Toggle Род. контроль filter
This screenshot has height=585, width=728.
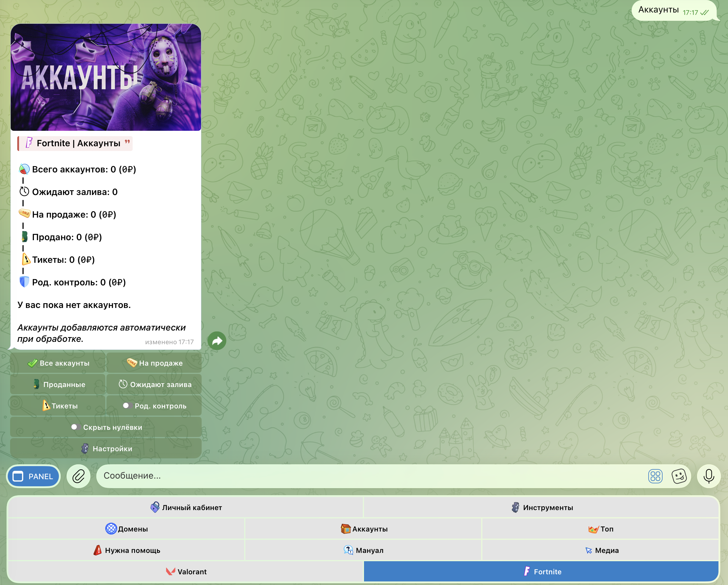(154, 406)
